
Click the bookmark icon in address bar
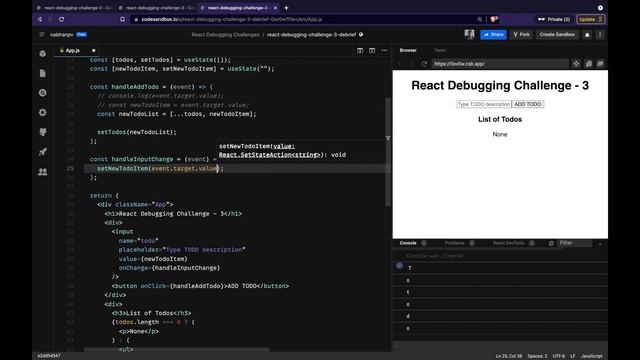click(122, 19)
